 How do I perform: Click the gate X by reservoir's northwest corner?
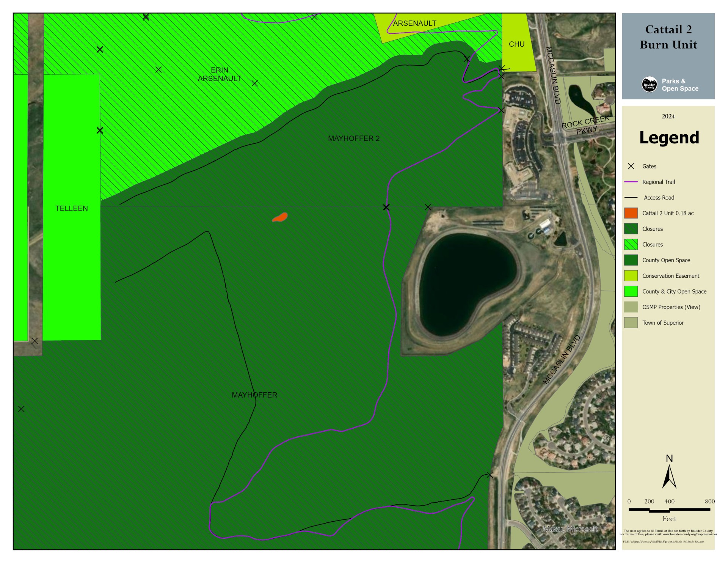click(x=428, y=207)
